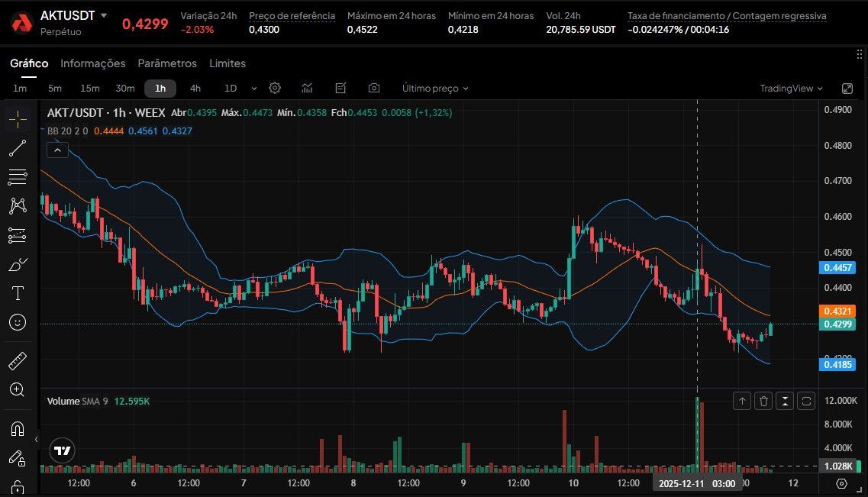Image resolution: width=868 pixels, height=497 pixels.
Task: Toggle lock all drawing tools
Action: pos(18,486)
